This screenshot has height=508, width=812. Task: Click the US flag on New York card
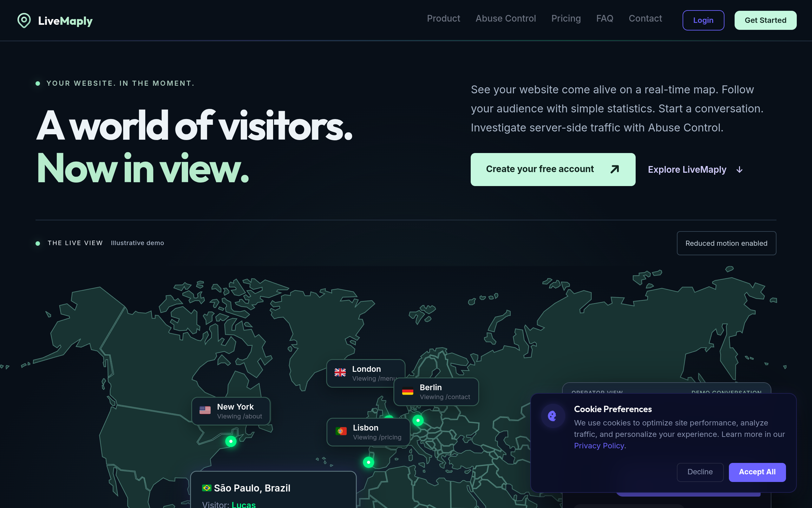click(x=205, y=410)
